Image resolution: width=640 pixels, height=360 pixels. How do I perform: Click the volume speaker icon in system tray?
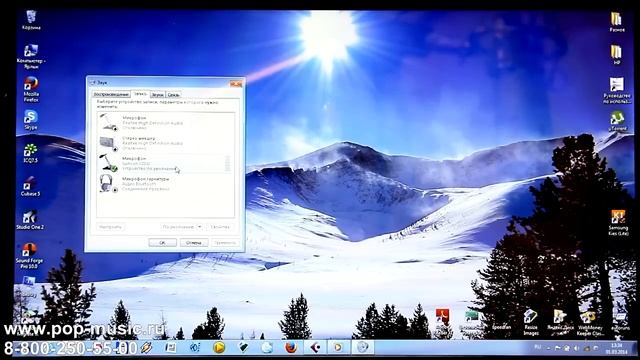click(x=576, y=348)
